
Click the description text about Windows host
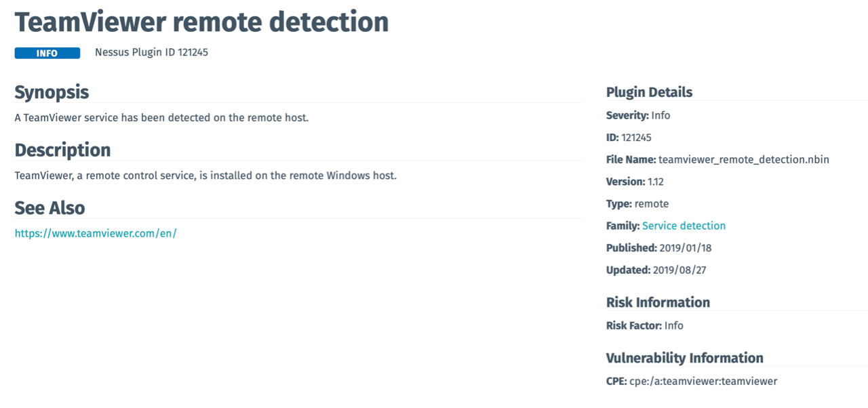click(x=205, y=176)
